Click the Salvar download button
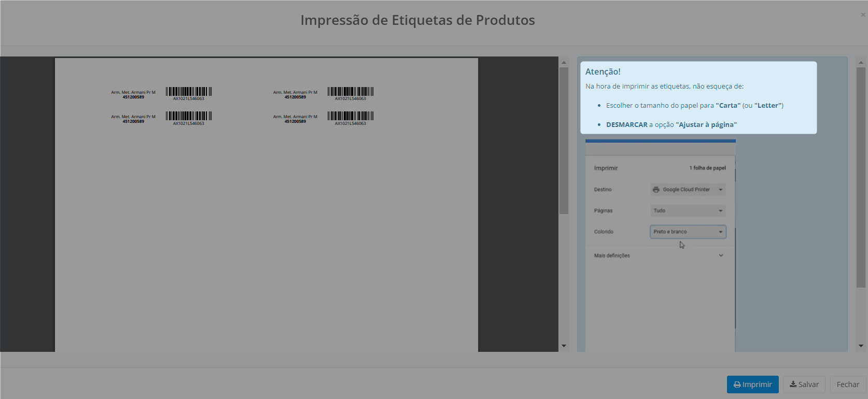Viewport: 868px width, 399px height. point(804,384)
